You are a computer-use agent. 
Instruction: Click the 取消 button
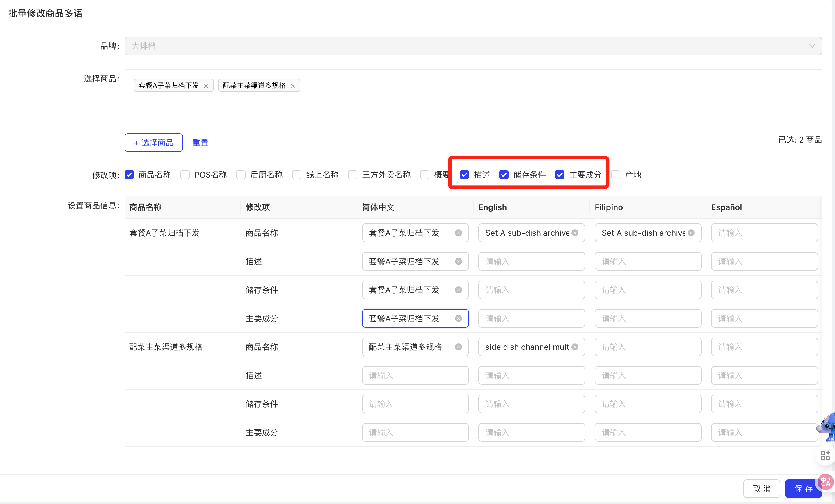click(x=761, y=488)
